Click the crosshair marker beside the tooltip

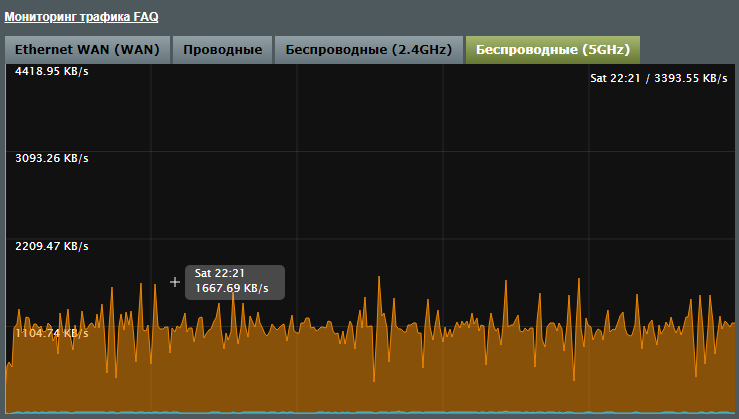pos(175,282)
